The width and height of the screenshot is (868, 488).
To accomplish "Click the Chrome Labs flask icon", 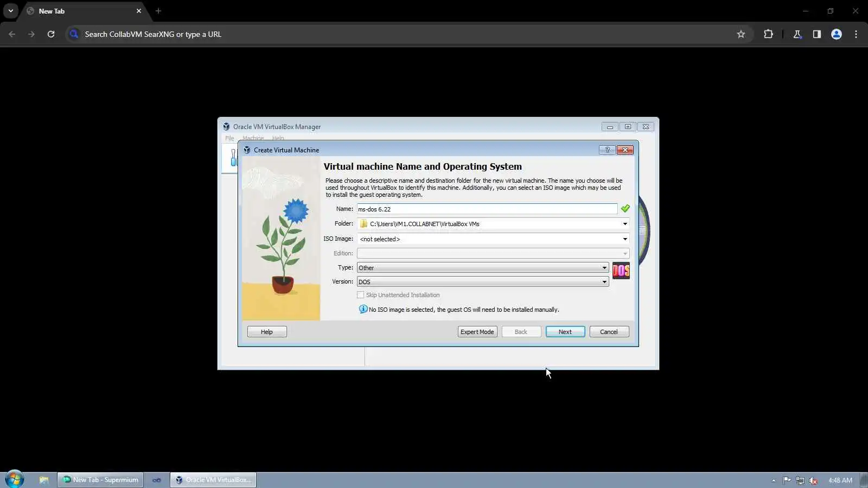I will click(x=797, y=34).
